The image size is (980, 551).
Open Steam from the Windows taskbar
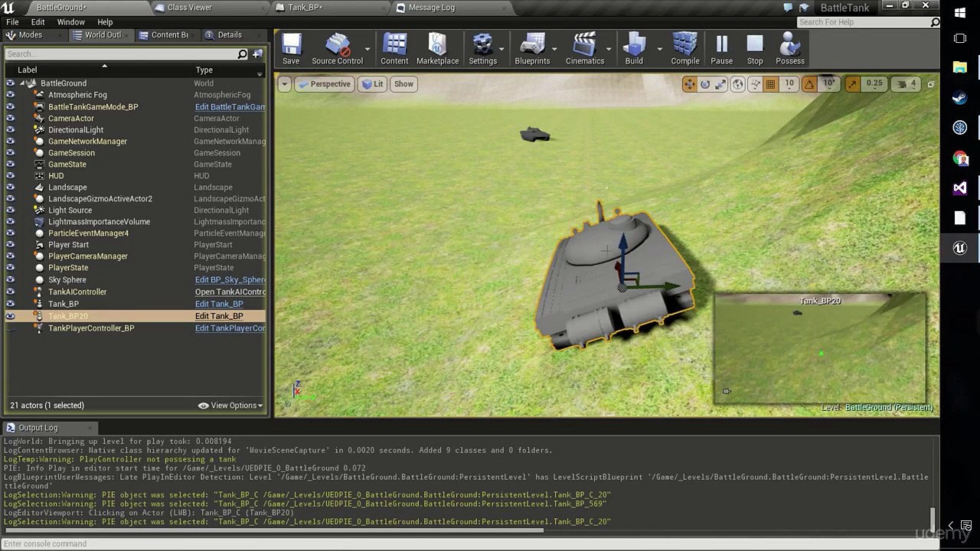[960, 98]
